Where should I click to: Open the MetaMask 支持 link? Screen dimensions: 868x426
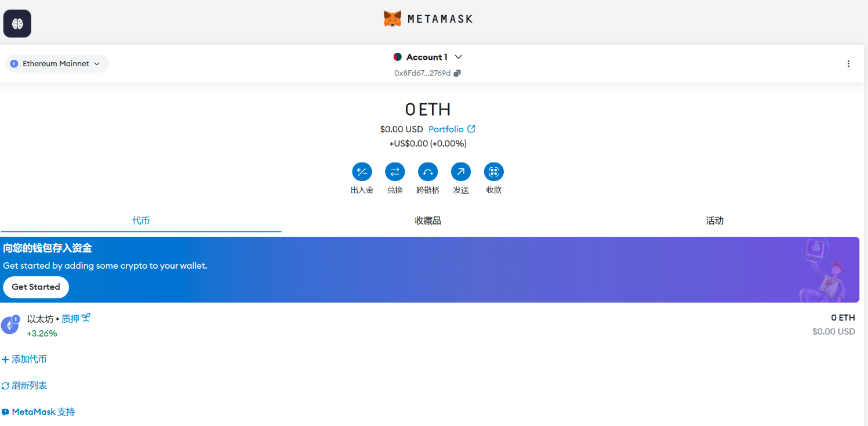tap(38, 412)
